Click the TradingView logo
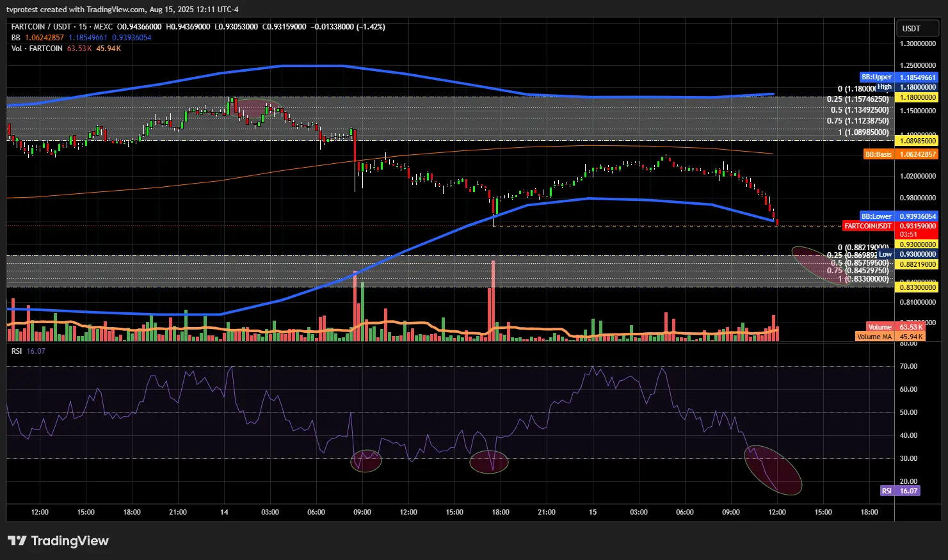 [58, 541]
